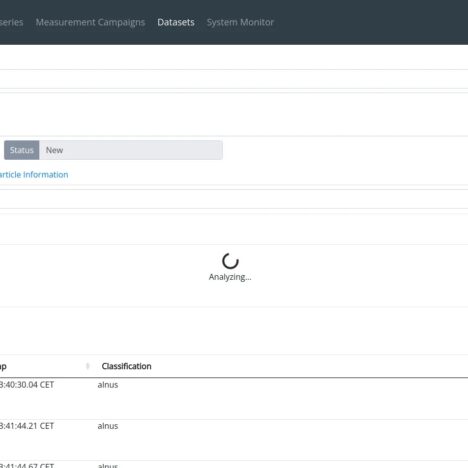The image size is (468, 468).
Task: Expand the collapsed panel above the Status field
Action: click(x=234, y=79)
